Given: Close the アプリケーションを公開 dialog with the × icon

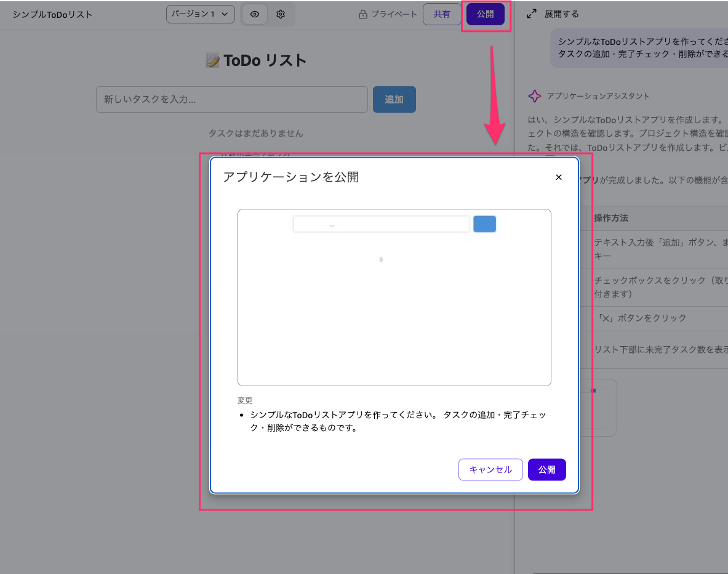Looking at the screenshot, I should [558, 177].
